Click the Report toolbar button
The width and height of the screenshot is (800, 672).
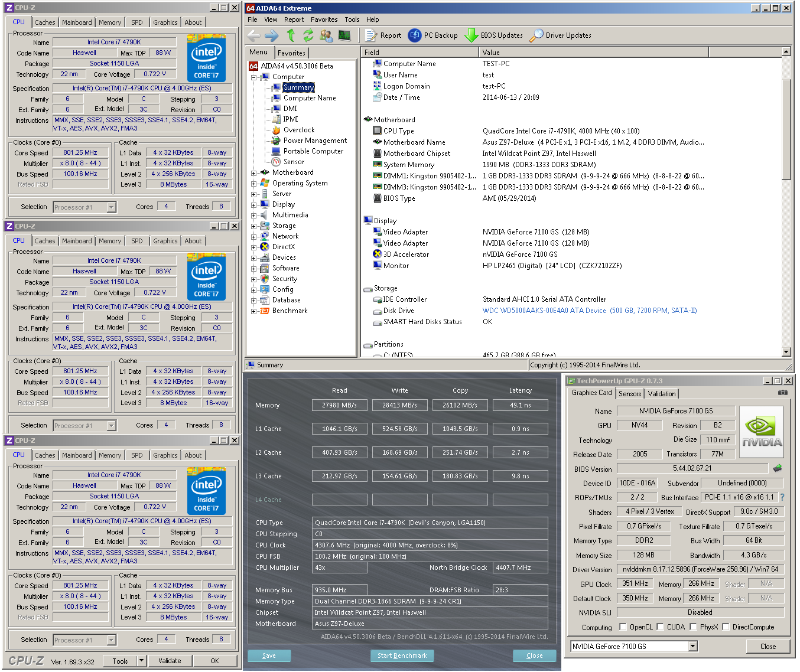[383, 35]
